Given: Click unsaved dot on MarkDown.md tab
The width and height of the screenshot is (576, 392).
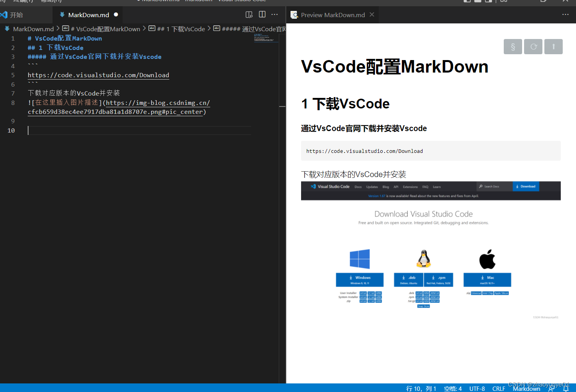Looking at the screenshot, I should 116,15.
